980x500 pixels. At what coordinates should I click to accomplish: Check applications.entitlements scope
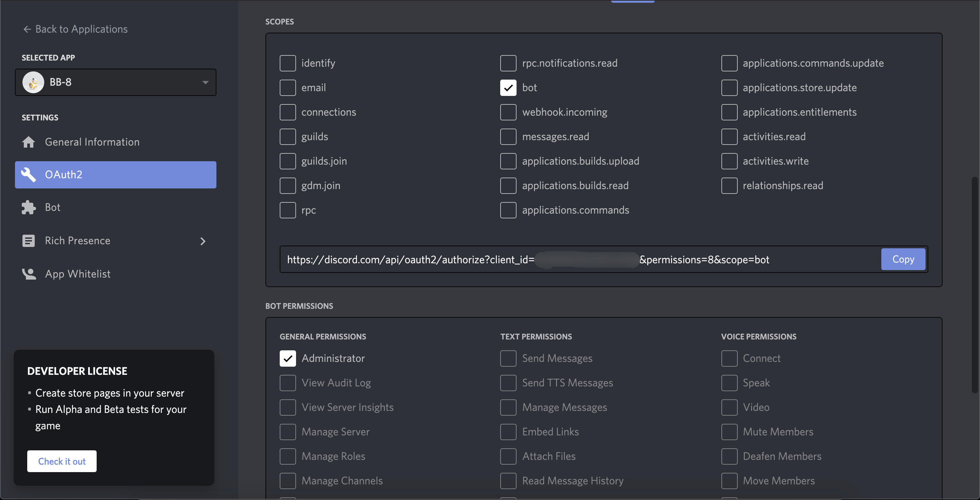point(729,112)
